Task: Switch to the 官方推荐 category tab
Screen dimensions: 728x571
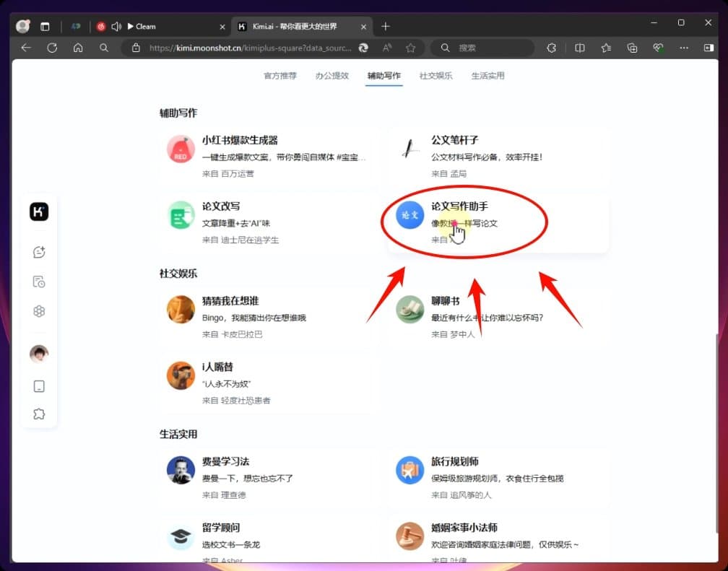Action: (x=280, y=75)
